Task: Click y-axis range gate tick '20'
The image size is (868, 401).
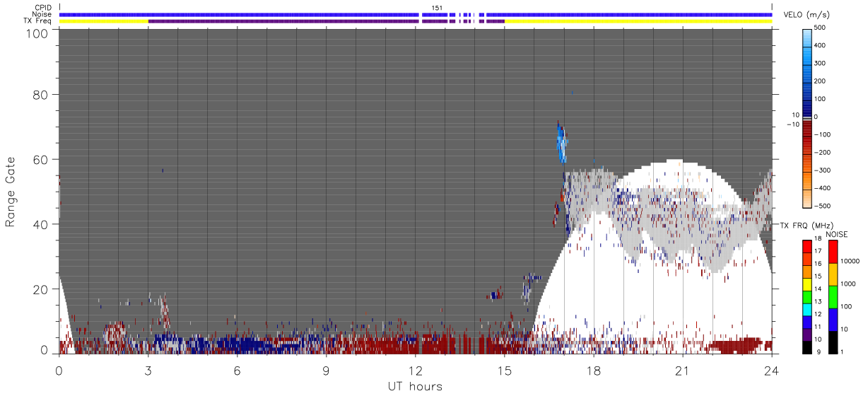Action: tap(41, 289)
